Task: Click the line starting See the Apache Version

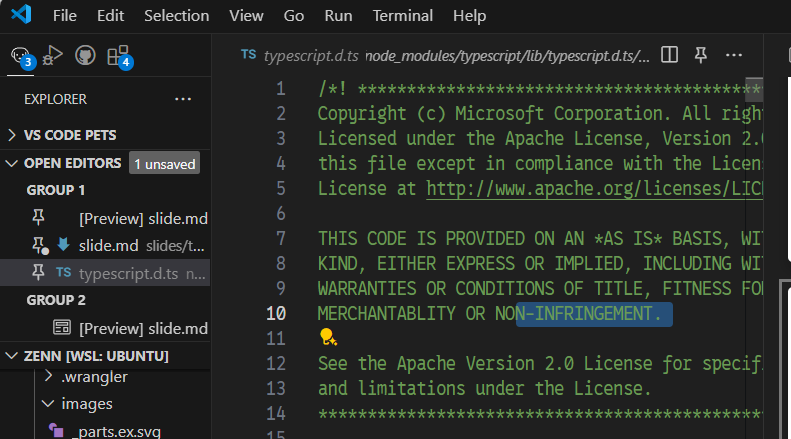Action: (x=540, y=363)
